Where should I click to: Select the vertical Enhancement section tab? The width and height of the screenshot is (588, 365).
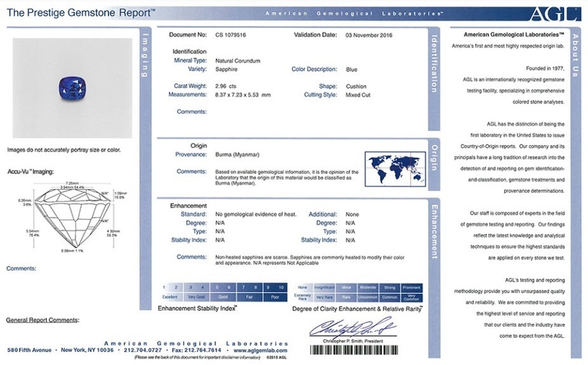click(x=434, y=231)
